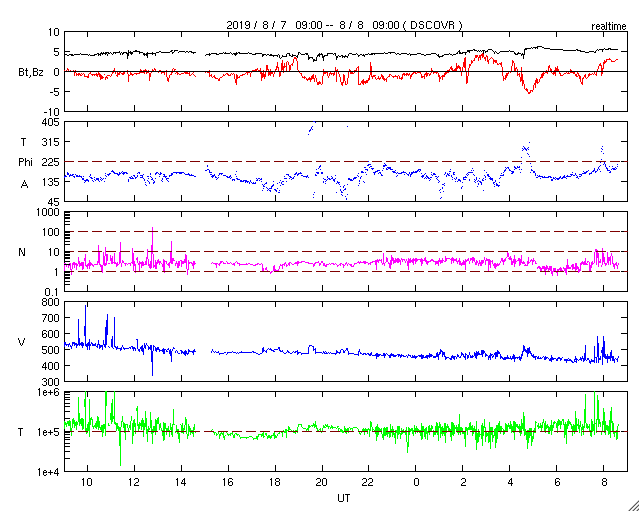Click the '300' value on V axis
640x512 pixels.
tap(51, 381)
